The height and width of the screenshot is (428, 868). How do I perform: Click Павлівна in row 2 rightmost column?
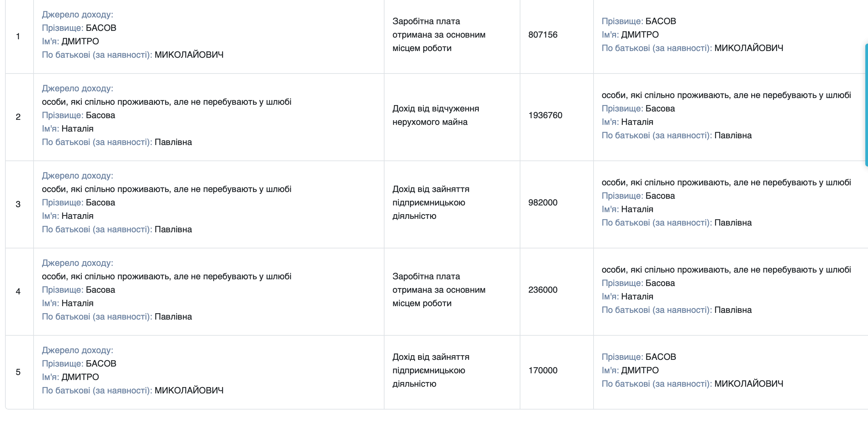732,136
